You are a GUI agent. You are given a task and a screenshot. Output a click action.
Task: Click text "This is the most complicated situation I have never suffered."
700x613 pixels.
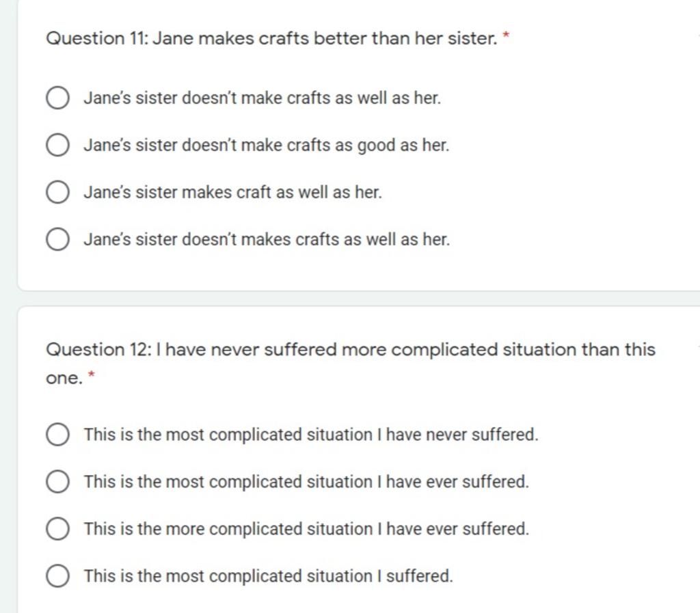[311, 435]
